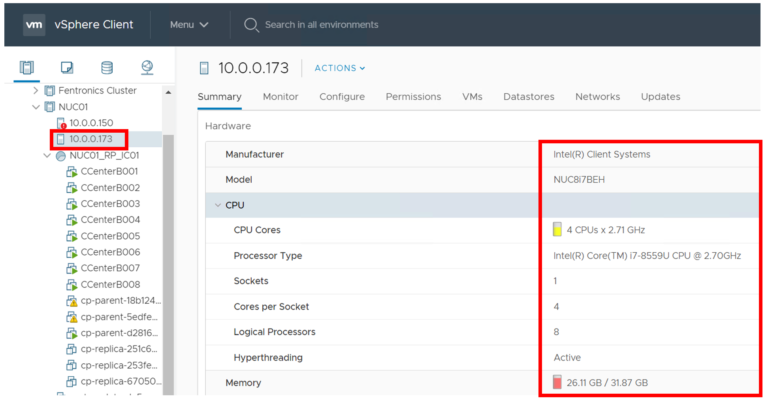Viewport: 768px width, 400px height.
Task: Switch to the Configure tab
Action: pos(342,97)
